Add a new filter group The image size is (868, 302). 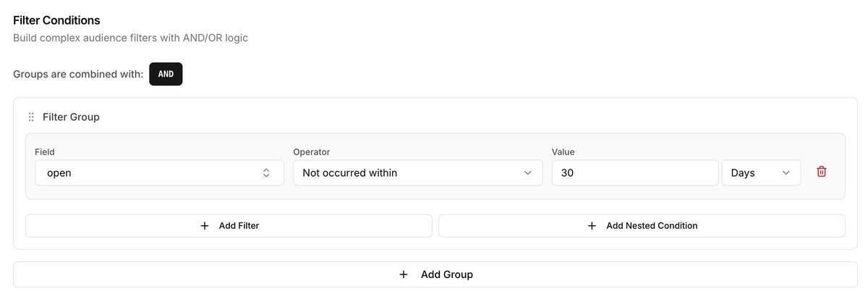tap(435, 274)
